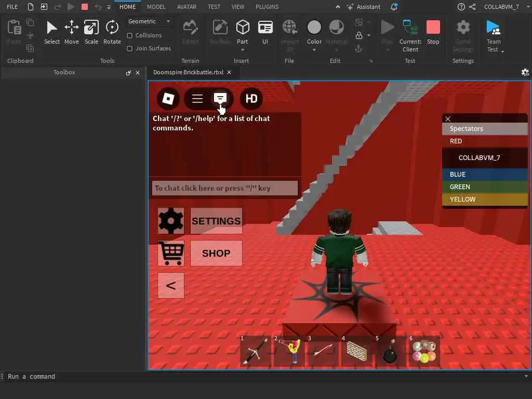
Task: Click the Lock tool icon
Action: 358,35
